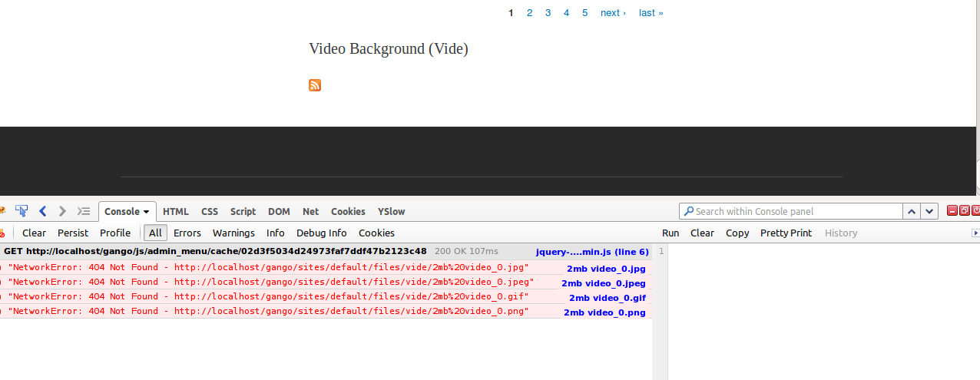Image resolution: width=980 pixels, height=380 pixels.
Task: Show All console messages filter
Action: coord(156,233)
